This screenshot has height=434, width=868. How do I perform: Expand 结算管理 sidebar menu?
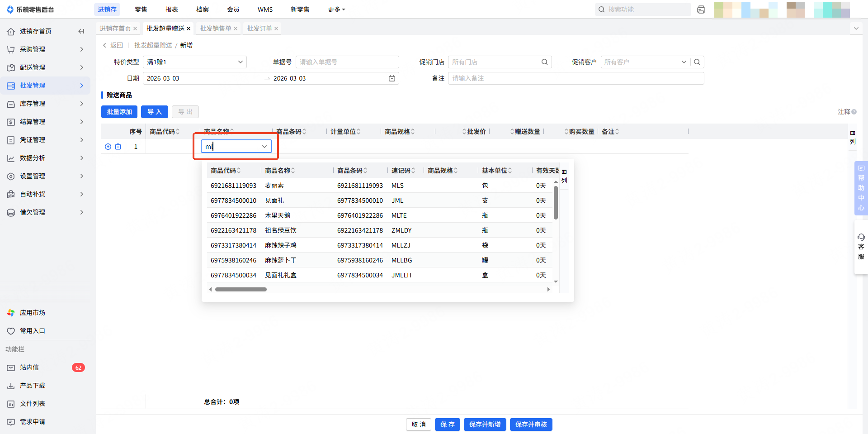coord(45,122)
